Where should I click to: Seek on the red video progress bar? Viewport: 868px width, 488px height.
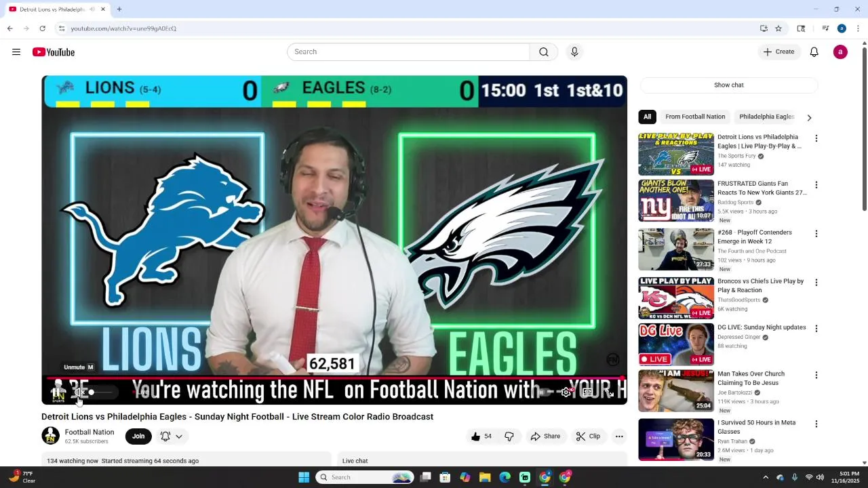(x=334, y=378)
